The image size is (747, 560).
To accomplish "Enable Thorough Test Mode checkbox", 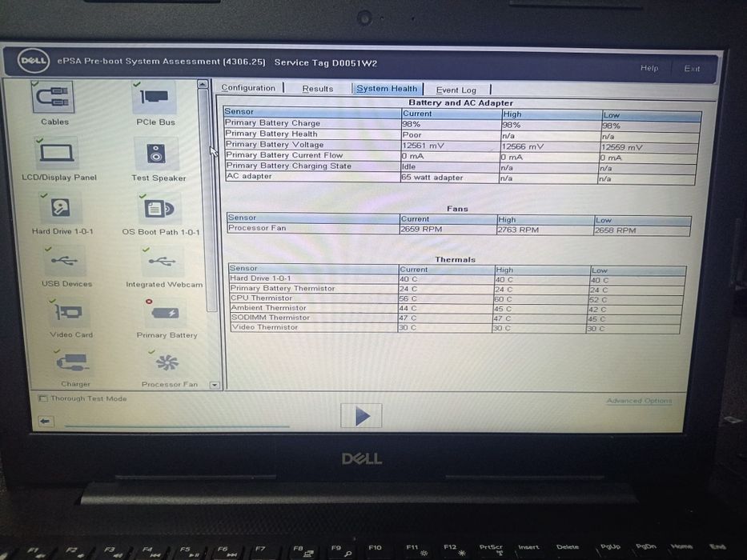I will (x=43, y=398).
